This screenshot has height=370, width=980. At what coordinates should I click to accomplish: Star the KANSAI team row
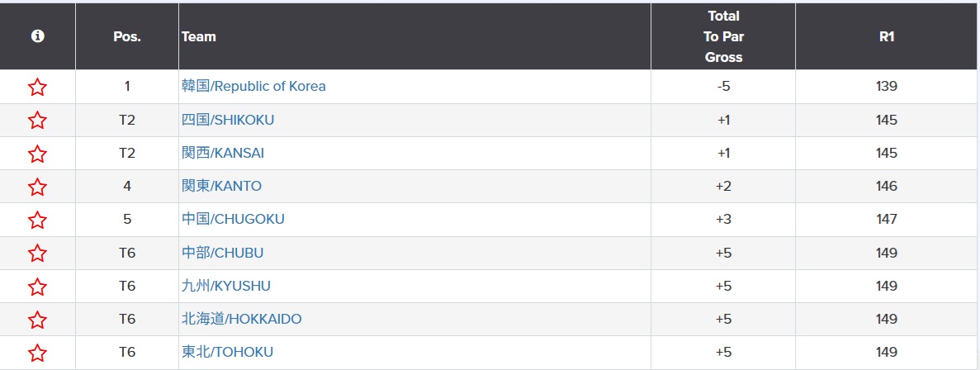click(x=37, y=154)
